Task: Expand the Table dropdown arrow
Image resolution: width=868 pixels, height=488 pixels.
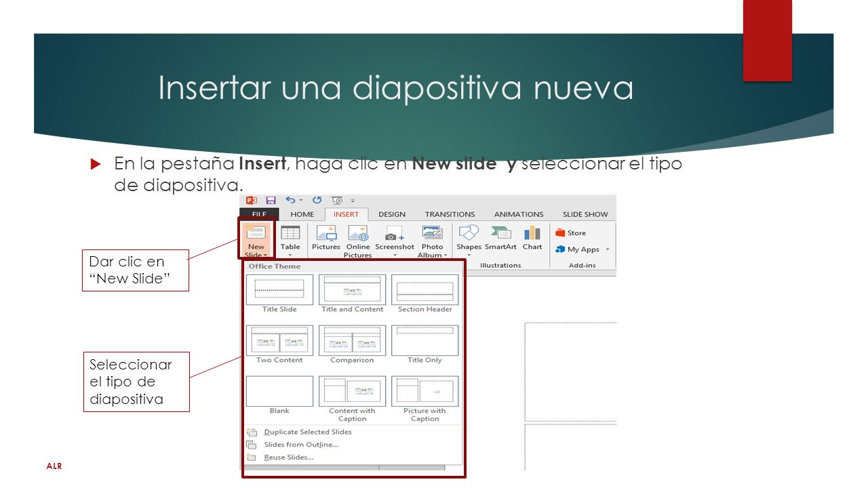Action: [x=290, y=256]
